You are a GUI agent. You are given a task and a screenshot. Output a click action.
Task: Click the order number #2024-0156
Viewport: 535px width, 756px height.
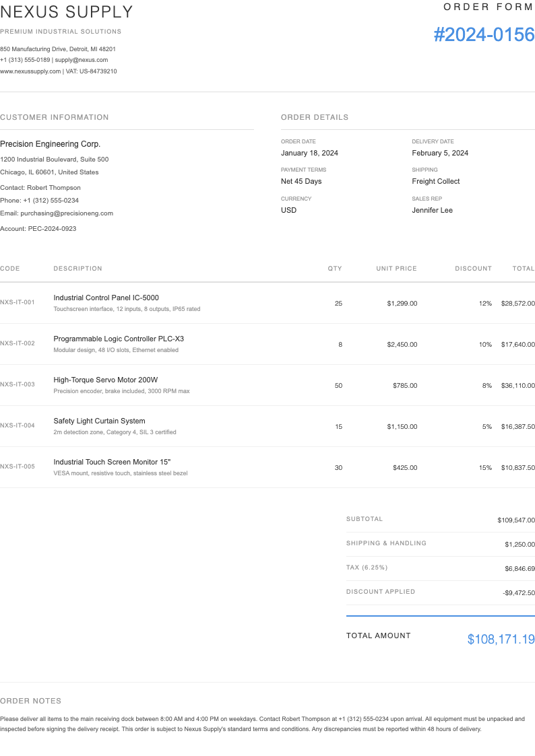[x=484, y=35]
